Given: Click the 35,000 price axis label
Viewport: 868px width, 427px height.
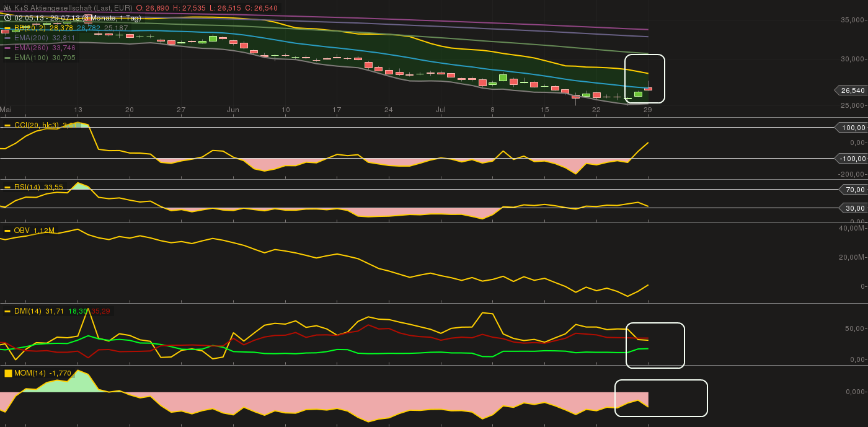Looking at the screenshot, I should 852,20.
